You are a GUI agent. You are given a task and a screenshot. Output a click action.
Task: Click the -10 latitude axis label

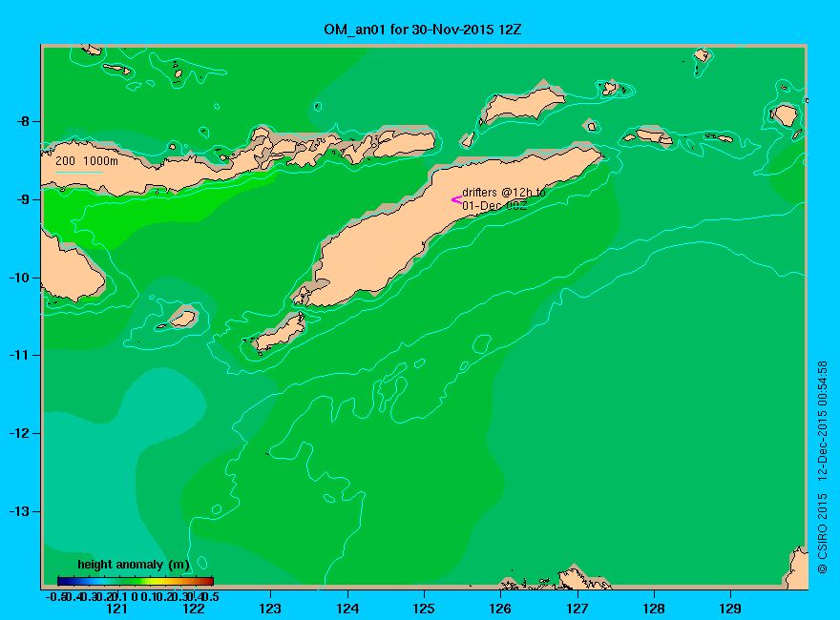[x=19, y=278]
